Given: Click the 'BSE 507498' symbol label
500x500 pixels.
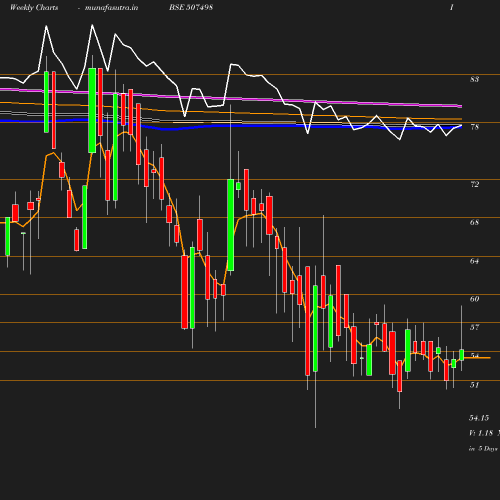Looking at the screenshot, I should (x=191, y=7).
